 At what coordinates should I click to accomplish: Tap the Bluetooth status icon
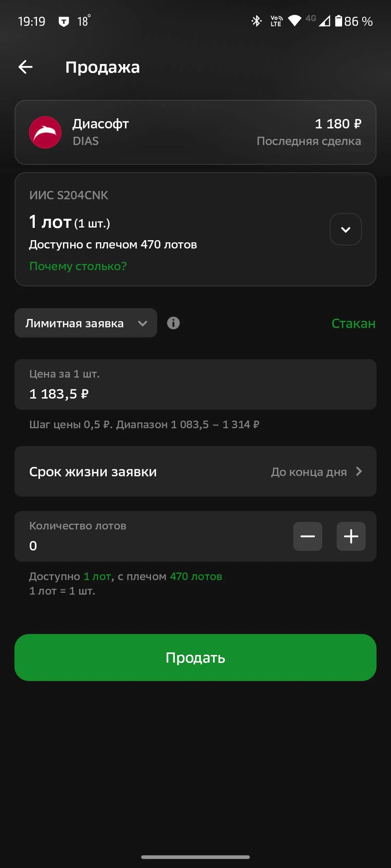pyautogui.click(x=257, y=21)
